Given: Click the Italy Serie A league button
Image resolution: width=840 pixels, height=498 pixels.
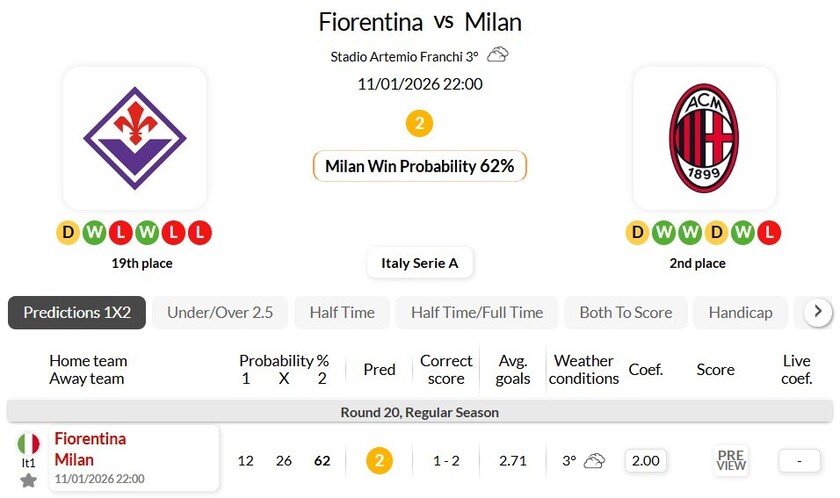Looking at the screenshot, I should click(x=420, y=263).
